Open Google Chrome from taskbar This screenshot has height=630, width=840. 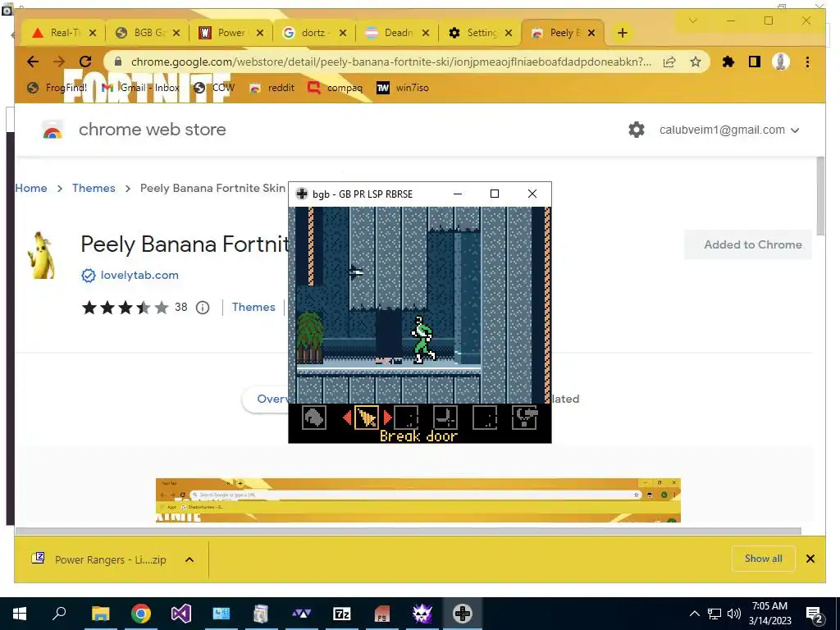click(141, 614)
